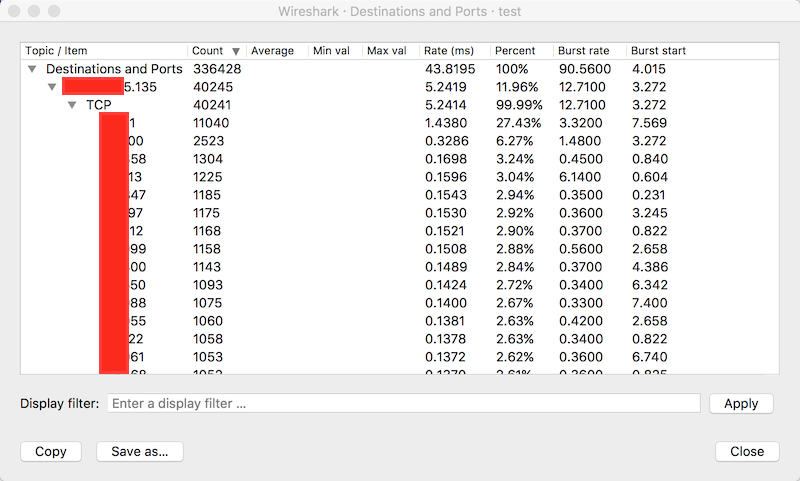Viewport: 800px width, 481px height.
Task: Collapse the IP address node ending in 5.135
Action: [x=52, y=87]
